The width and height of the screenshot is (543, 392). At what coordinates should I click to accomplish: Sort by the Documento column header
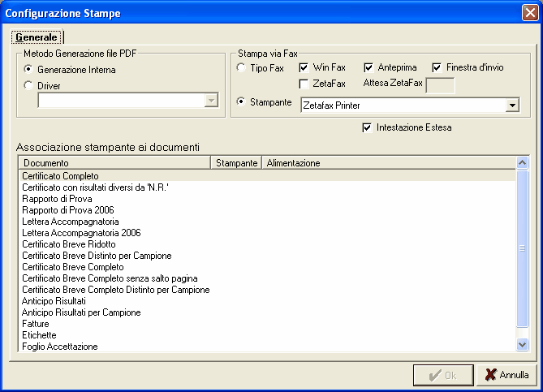tap(115, 163)
